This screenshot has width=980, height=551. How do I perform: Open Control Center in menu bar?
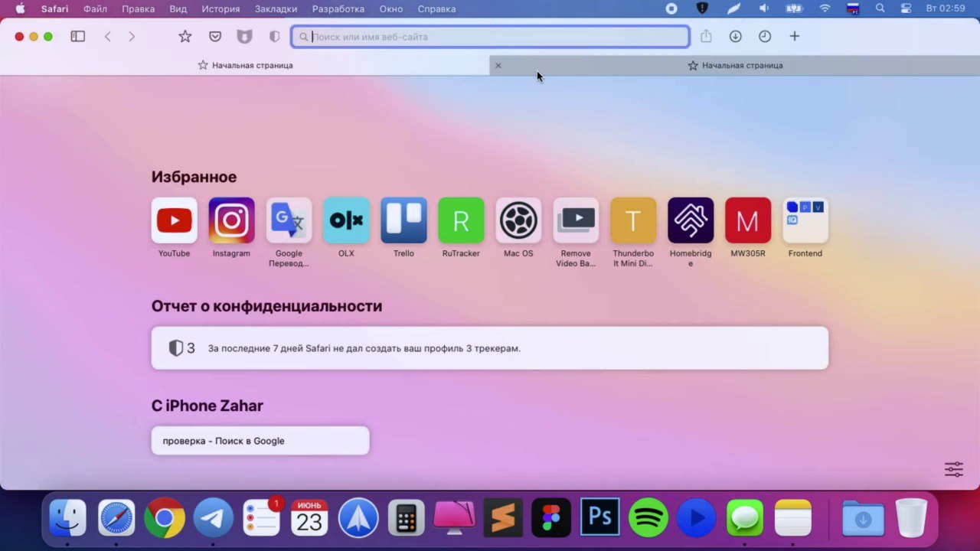(906, 9)
